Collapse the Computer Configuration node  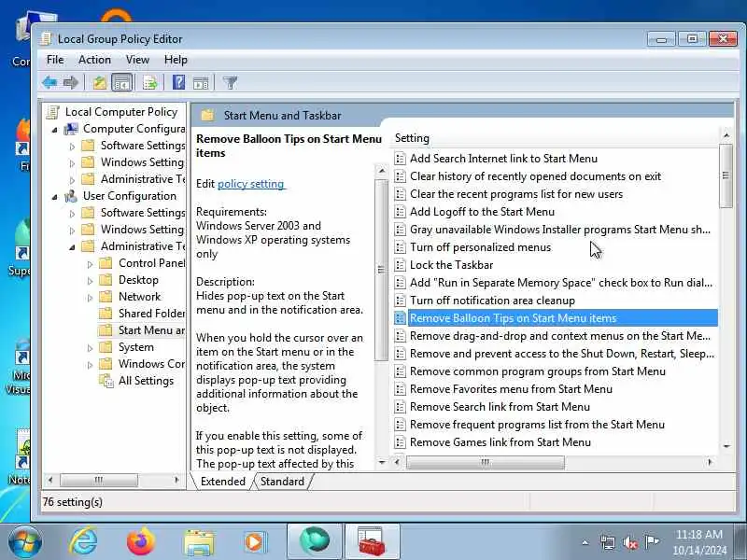point(55,130)
